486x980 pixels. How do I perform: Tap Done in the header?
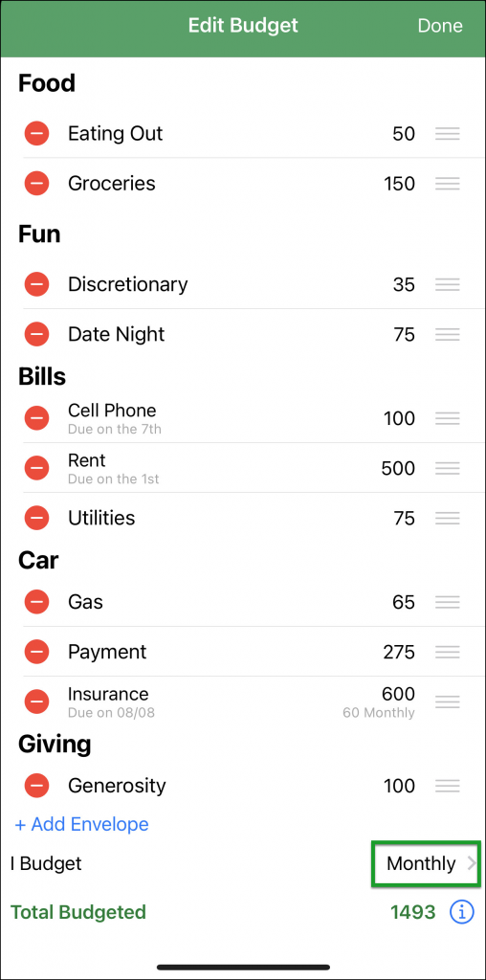tap(440, 26)
